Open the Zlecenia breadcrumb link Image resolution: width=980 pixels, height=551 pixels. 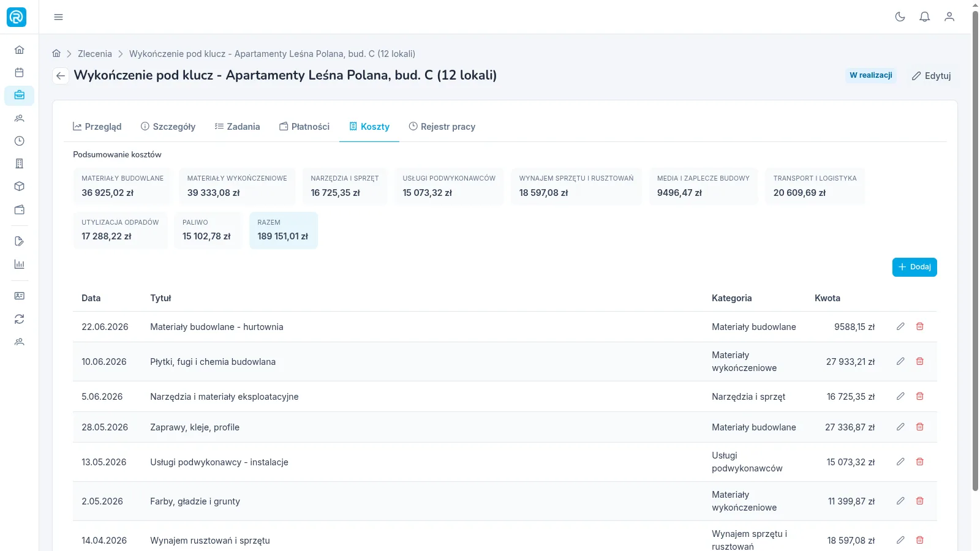(95, 54)
